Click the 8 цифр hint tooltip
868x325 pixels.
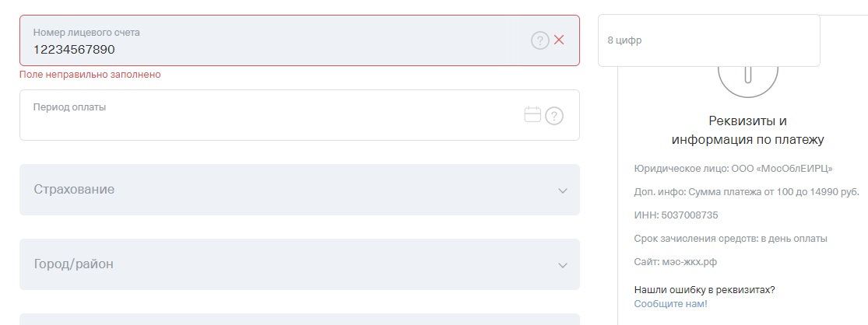[708, 40]
